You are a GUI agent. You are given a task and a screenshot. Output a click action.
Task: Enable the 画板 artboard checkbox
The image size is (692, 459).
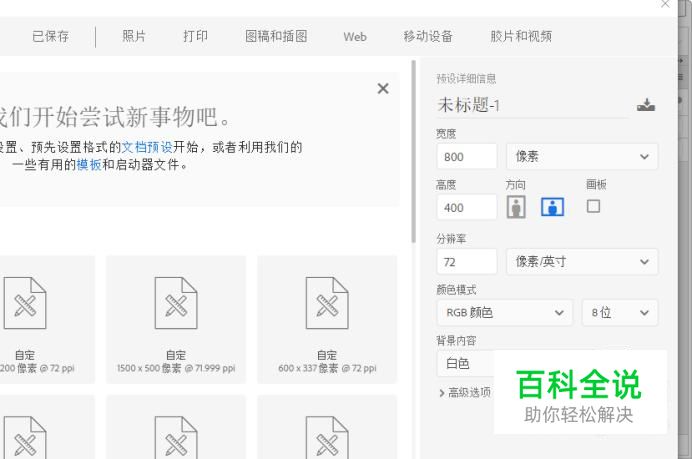click(593, 206)
